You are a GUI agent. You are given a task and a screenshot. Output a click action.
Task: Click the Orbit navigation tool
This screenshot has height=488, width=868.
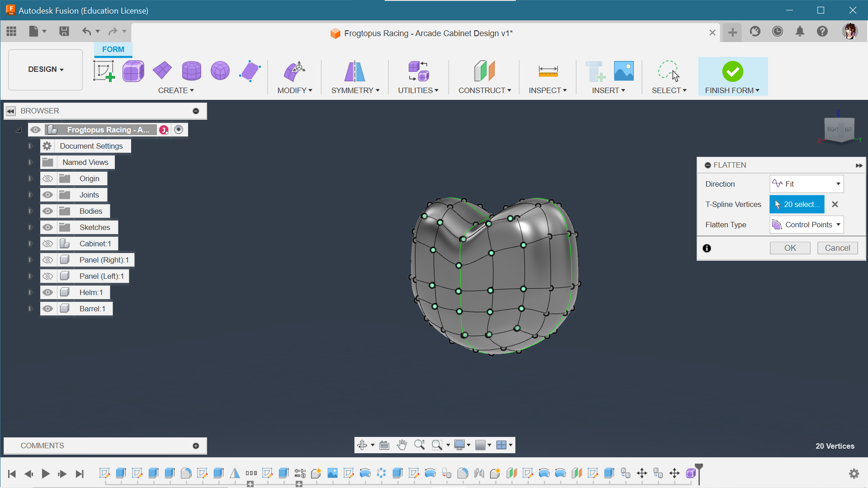coord(362,445)
